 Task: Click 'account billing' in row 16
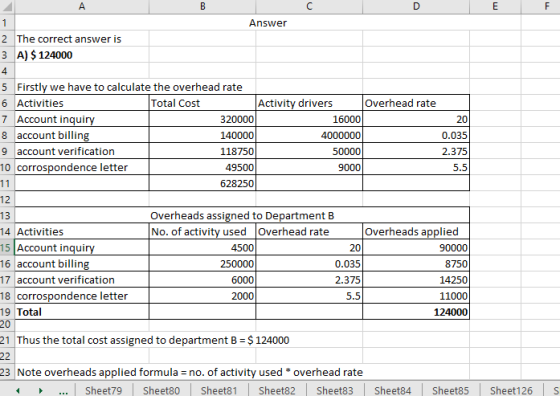point(82,264)
